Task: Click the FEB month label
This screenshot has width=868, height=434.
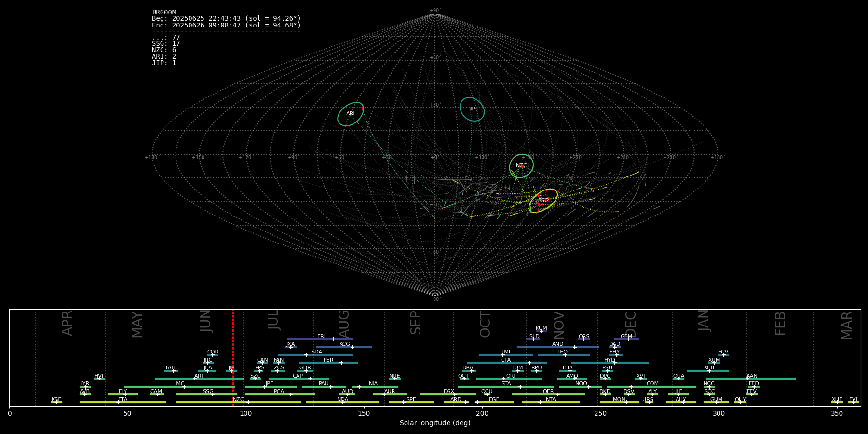Action: click(780, 324)
